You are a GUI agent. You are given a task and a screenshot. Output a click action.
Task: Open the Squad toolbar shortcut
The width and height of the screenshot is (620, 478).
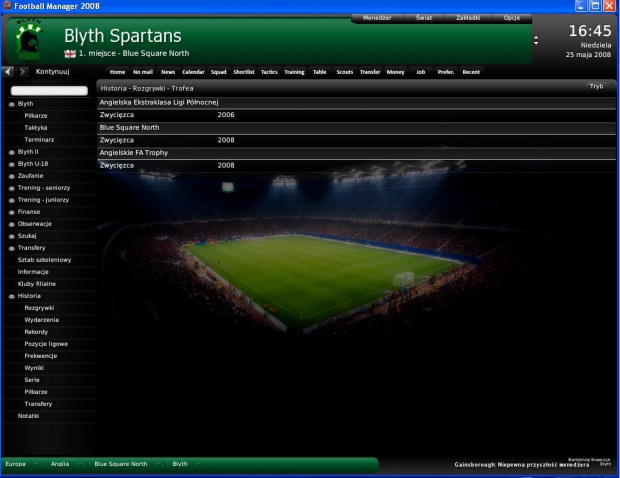pos(218,72)
